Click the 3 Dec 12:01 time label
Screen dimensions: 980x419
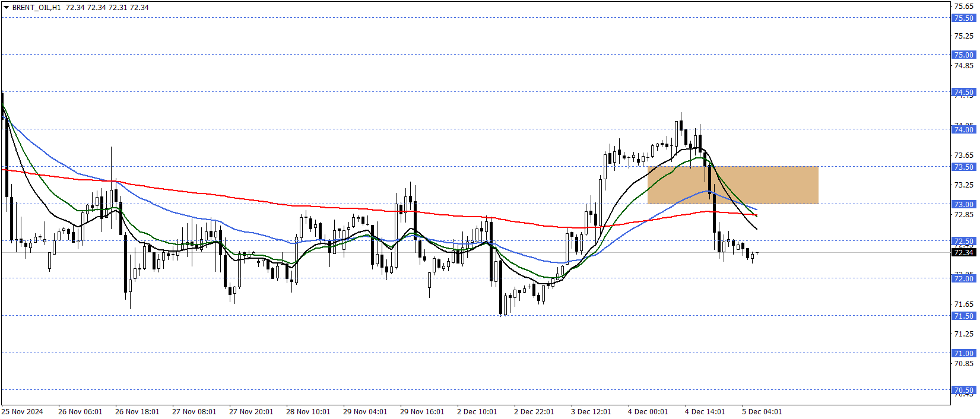[591, 412]
